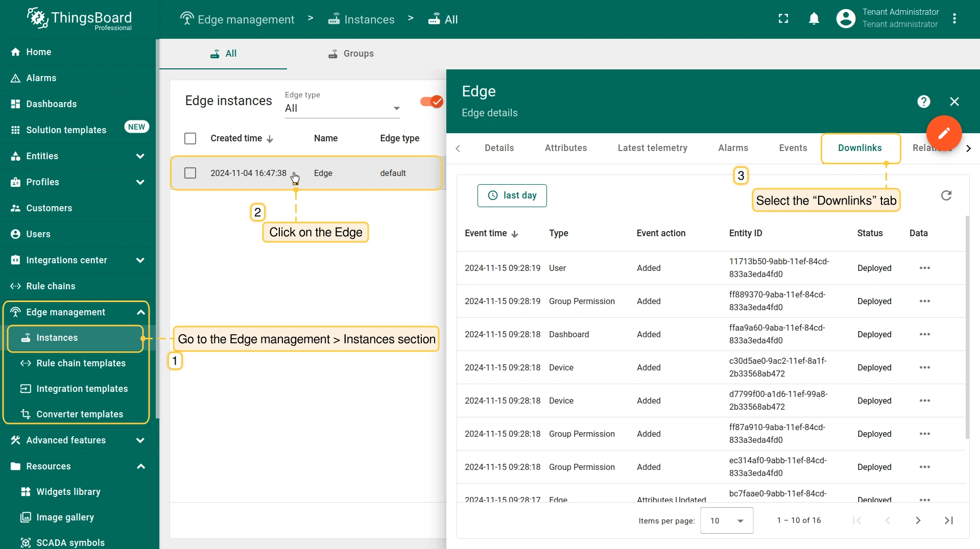Check the Edge row checkbox
Screen dimensions: 980x549
pos(190,173)
